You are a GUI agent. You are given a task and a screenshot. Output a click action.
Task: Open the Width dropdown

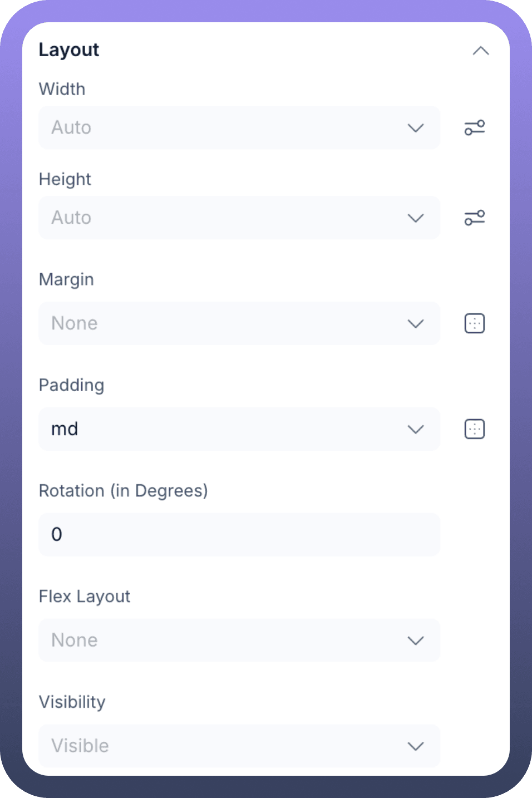tap(239, 128)
